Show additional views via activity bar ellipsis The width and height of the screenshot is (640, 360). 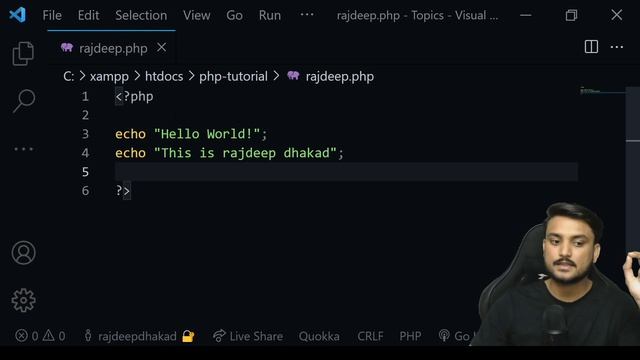tap(24, 149)
